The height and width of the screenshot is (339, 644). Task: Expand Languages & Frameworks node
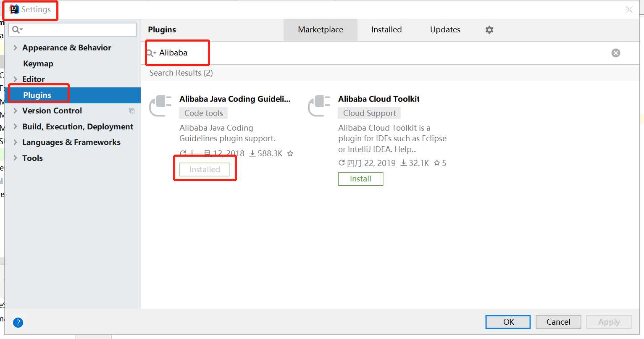click(16, 142)
